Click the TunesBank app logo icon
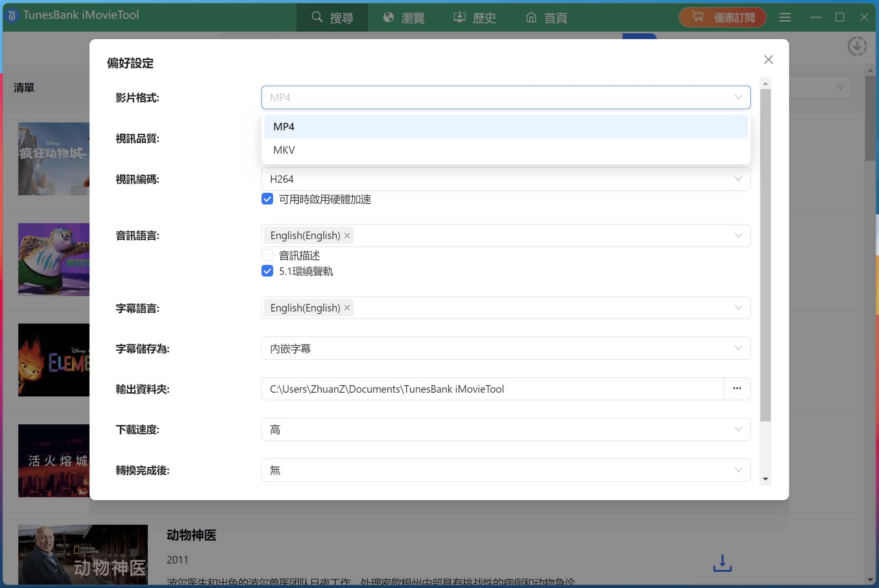The height and width of the screenshot is (588, 879). [12, 16]
